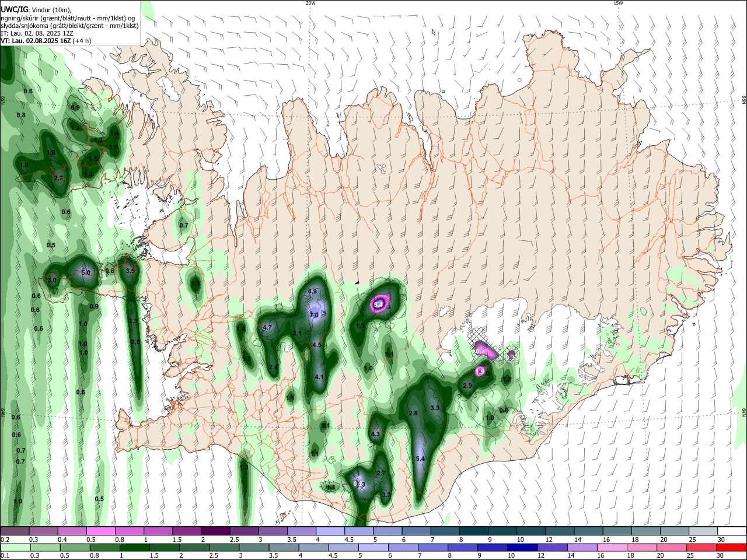Pick the palest green 0.1 mm rain swatch
Screen dimensions: 747x560
[x=15, y=548]
